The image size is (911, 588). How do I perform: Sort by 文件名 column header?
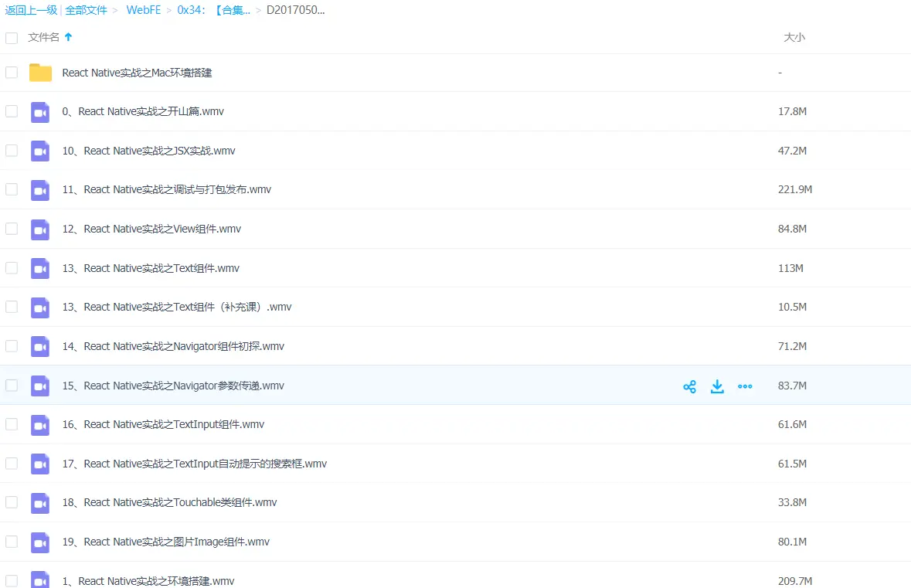point(43,37)
